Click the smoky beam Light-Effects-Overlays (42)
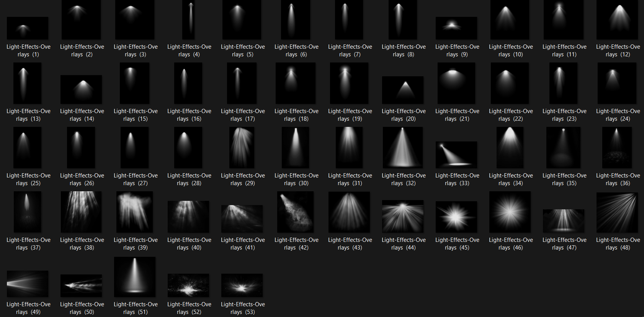644x317 pixels. (296, 212)
